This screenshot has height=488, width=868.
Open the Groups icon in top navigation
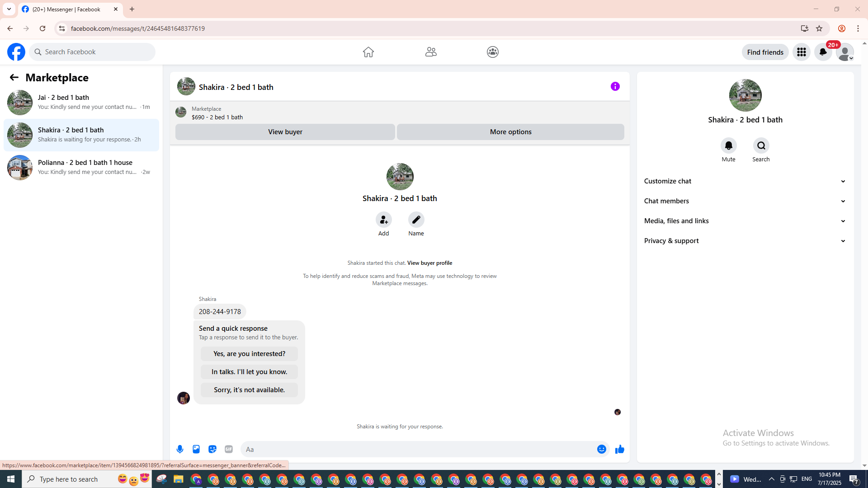coord(493,52)
